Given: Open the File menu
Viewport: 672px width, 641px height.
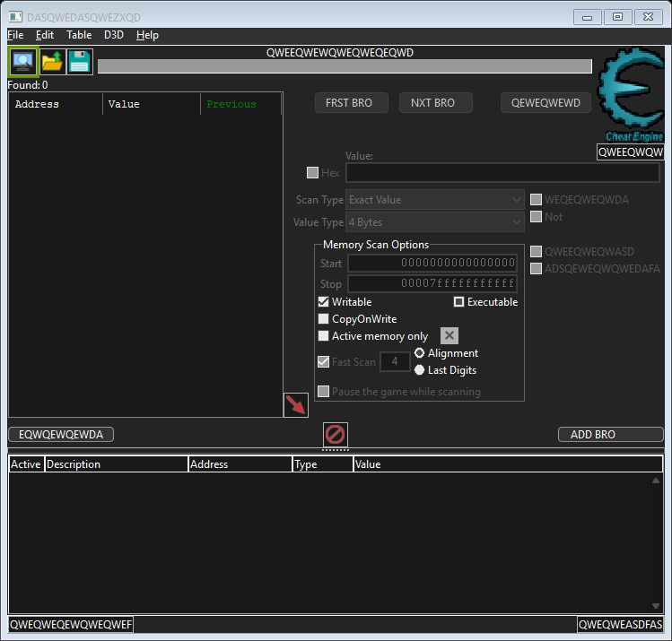Looking at the screenshot, I should click(15, 35).
